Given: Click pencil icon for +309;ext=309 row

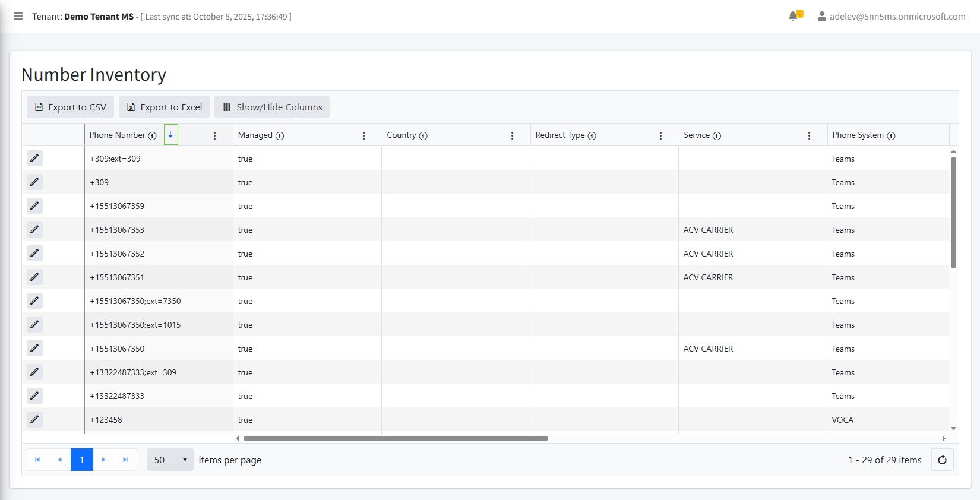Looking at the screenshot, I should click(34, 158).
